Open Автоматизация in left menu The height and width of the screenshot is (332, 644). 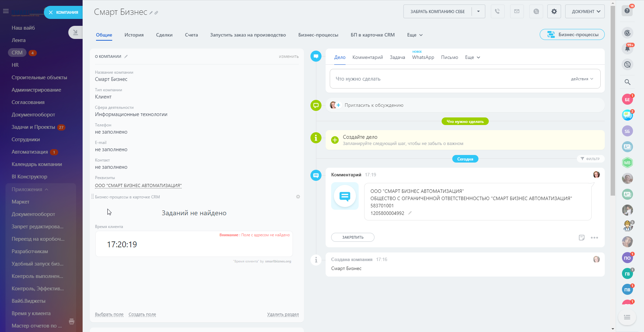(30, 152)
